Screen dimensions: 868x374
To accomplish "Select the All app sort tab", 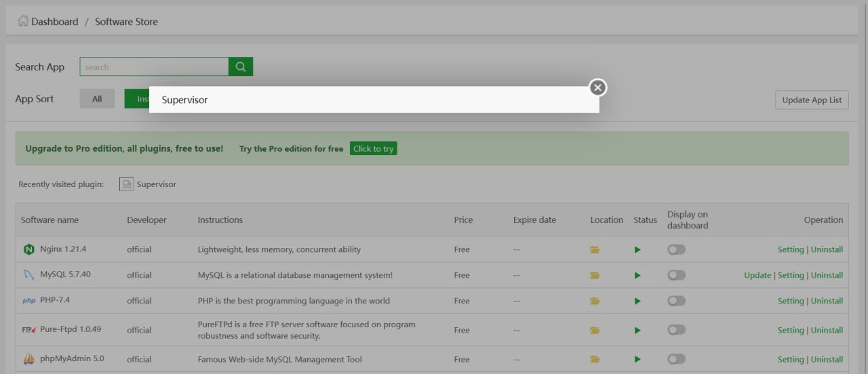I will pyautogui.click(x=97, y=99).
